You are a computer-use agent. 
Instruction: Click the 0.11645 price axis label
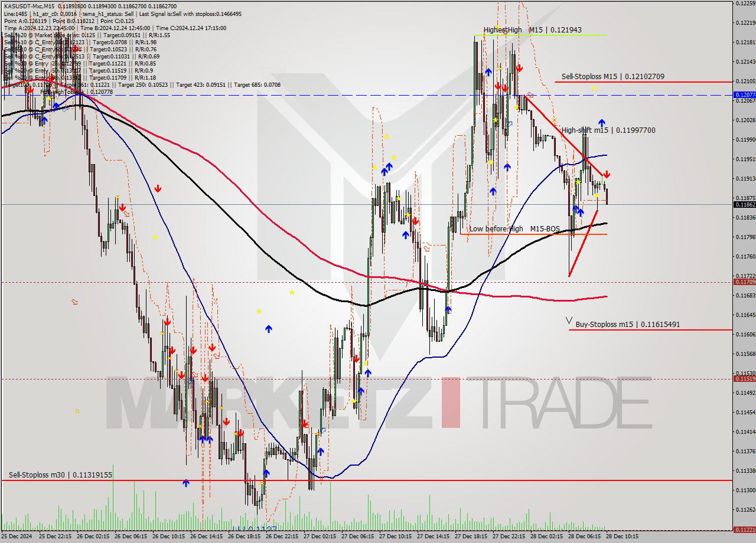pyautogui.click(x=745, y=315)
